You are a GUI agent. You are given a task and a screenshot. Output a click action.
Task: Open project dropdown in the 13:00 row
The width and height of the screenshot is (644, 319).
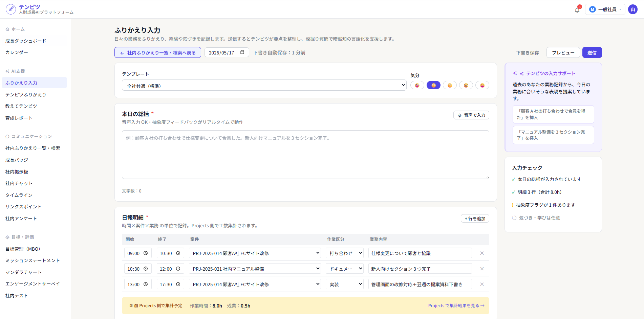point(255,284)
